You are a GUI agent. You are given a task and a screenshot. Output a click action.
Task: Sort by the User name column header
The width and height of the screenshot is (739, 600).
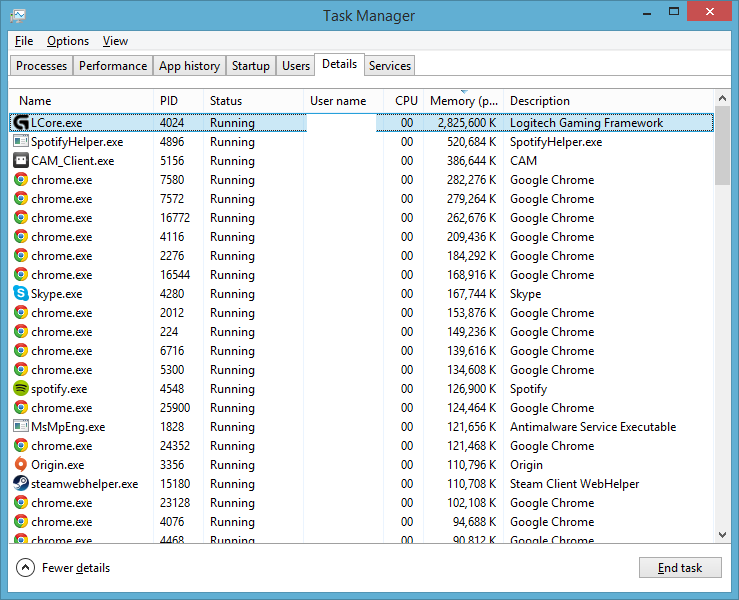click(344, 101)
